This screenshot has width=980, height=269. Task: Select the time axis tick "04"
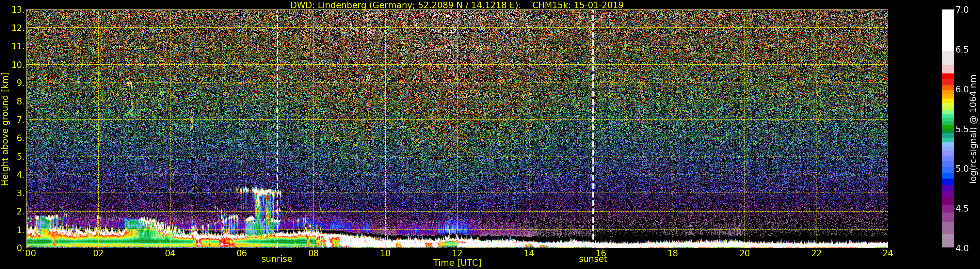click(170, 253)
